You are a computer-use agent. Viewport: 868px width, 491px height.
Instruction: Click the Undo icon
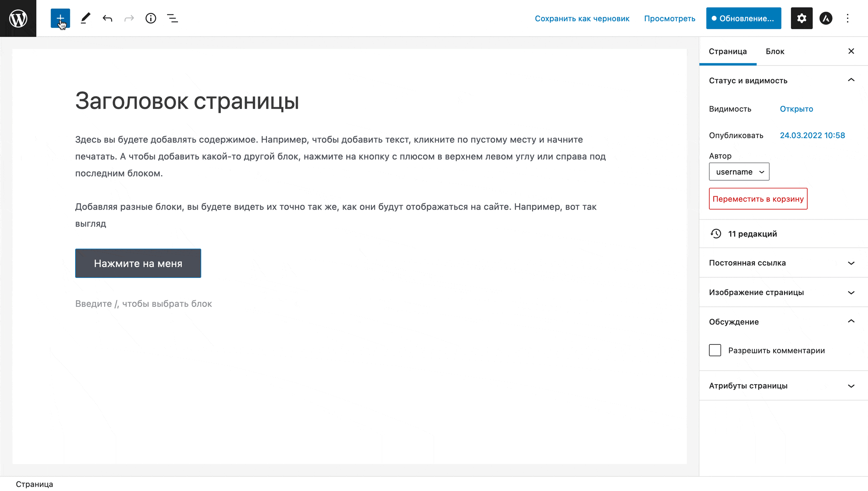tap(107, 18)
